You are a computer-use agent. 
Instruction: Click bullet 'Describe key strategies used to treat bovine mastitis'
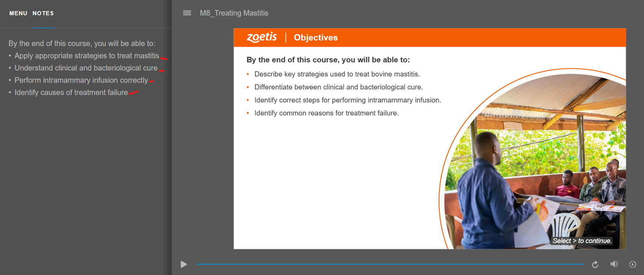(337, 74)
